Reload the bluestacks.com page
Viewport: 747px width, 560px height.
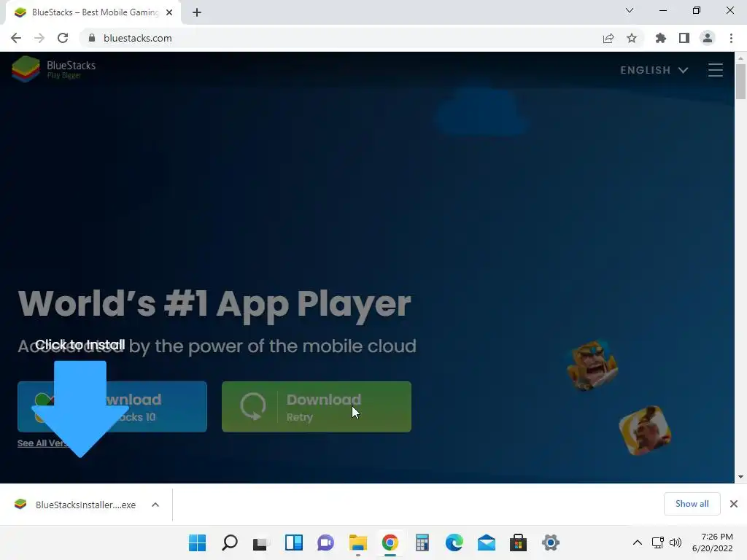coord(63,38)
